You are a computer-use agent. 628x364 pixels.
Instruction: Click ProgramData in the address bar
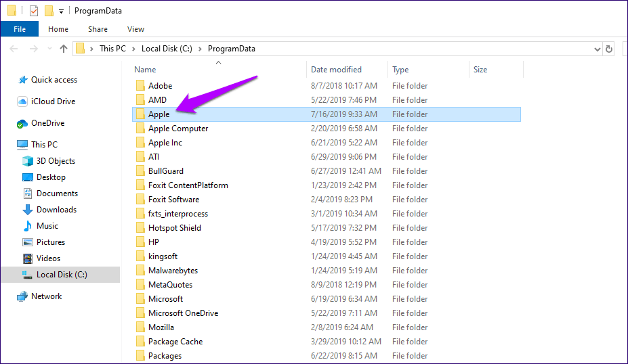click(x=232, y=49)
